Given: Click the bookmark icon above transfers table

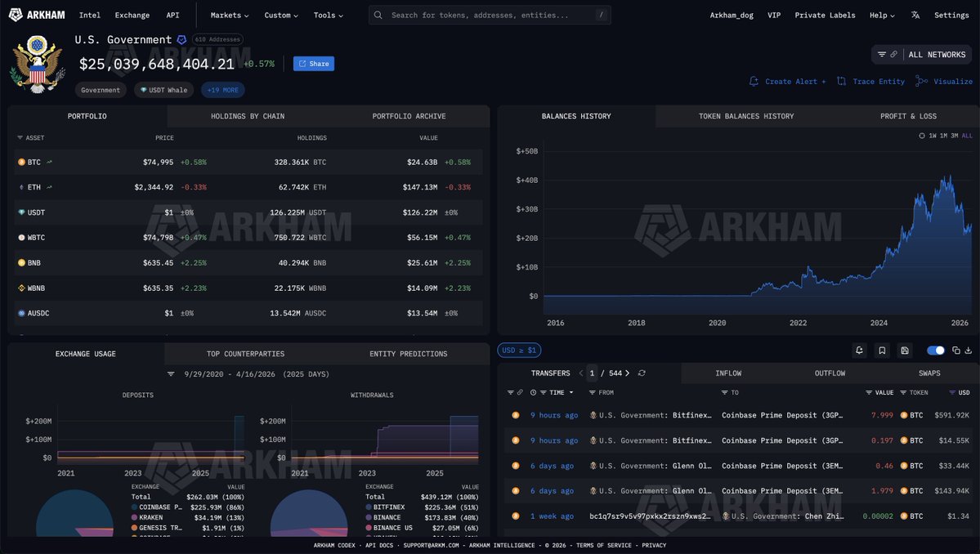Looking at the screenshot, I should click(x=882, y=351).
